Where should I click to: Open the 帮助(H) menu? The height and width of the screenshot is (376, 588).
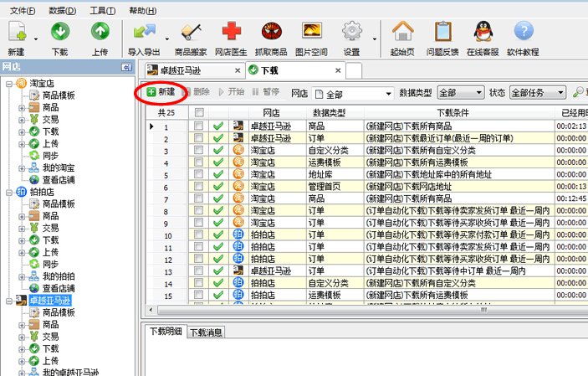click(x=143, y=11)
